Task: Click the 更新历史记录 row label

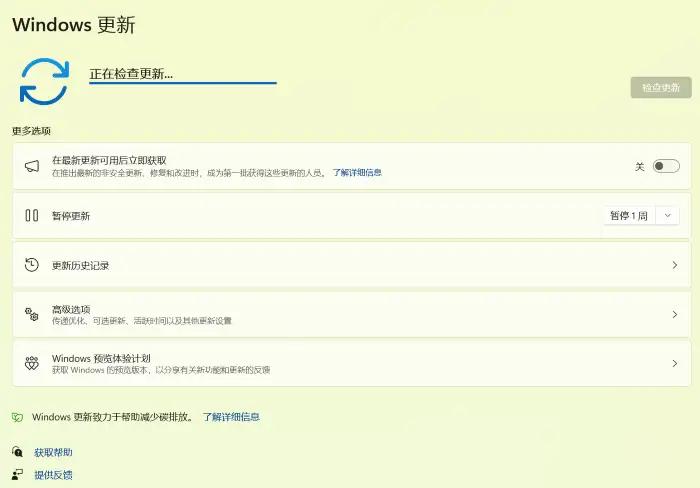Action: pos(80,265)
